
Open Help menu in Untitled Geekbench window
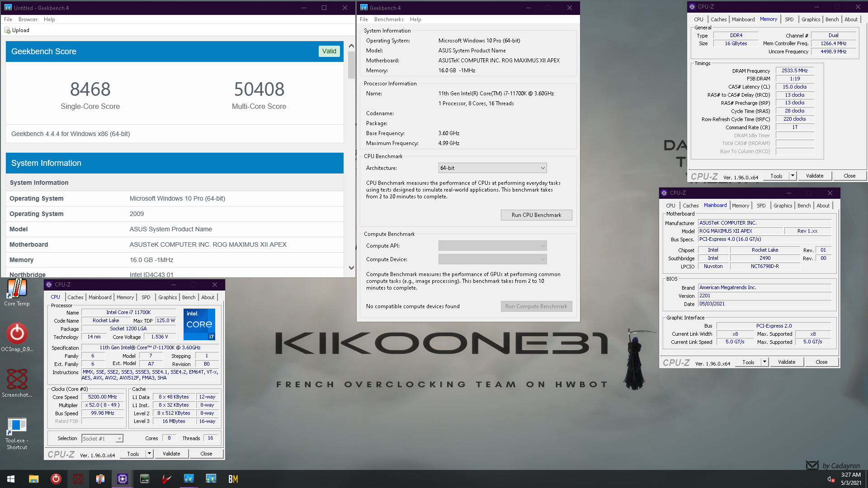click(x=49, y=19)
